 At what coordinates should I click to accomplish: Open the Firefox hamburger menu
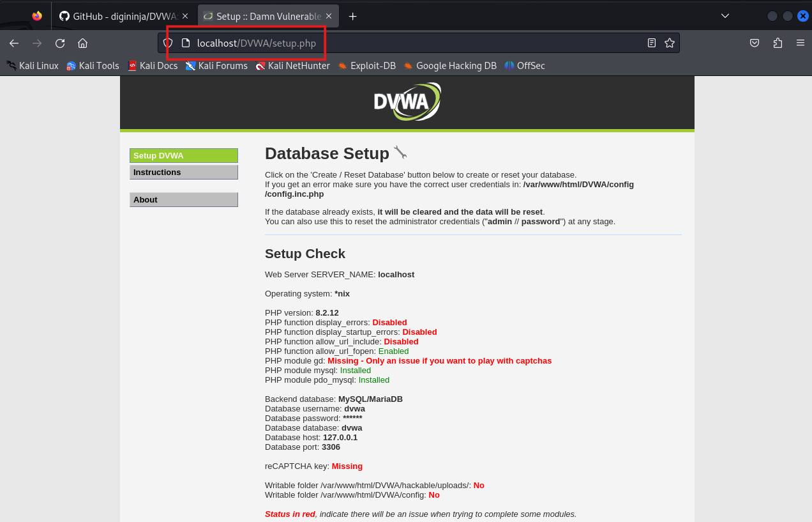pos(801,43)
